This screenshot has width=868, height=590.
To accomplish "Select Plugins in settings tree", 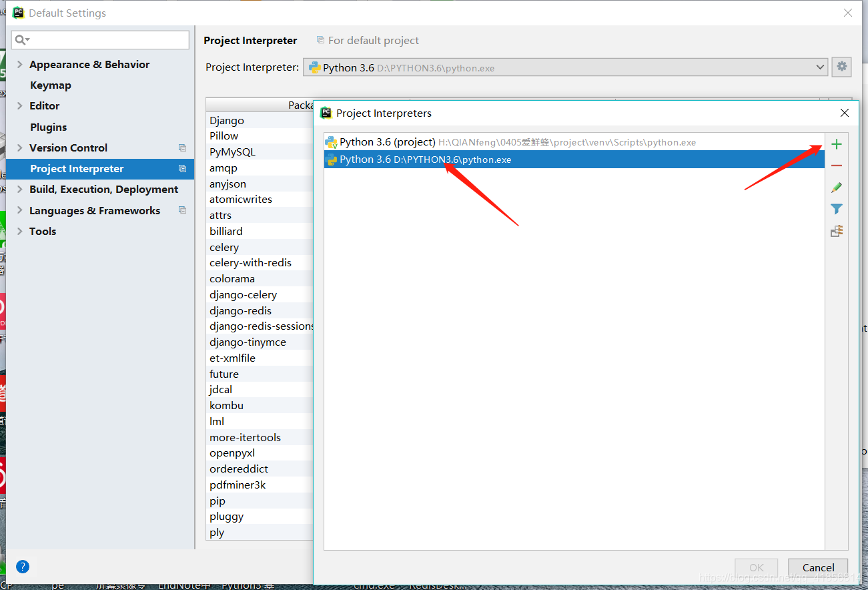I will click(49, 127).
